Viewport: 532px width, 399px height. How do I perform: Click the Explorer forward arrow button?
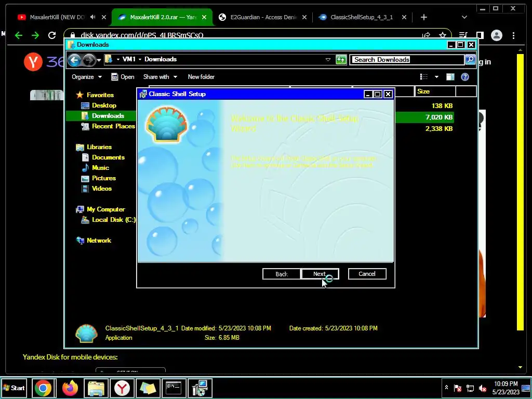(89, 60)
